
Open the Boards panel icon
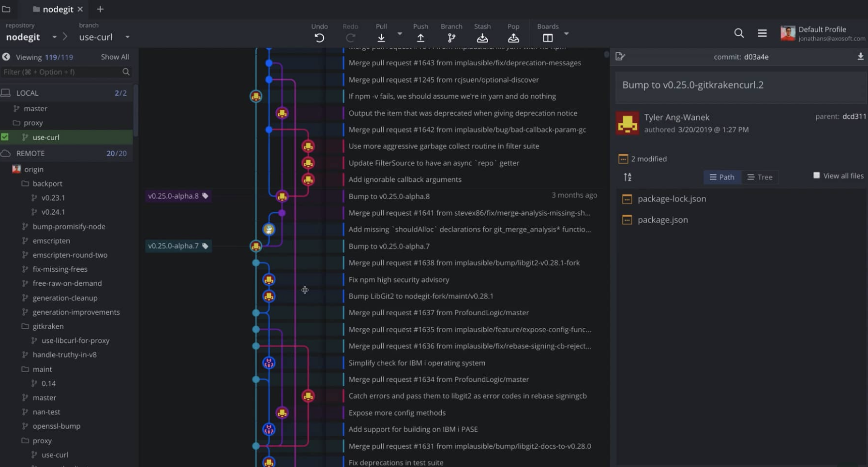(548, 38)
